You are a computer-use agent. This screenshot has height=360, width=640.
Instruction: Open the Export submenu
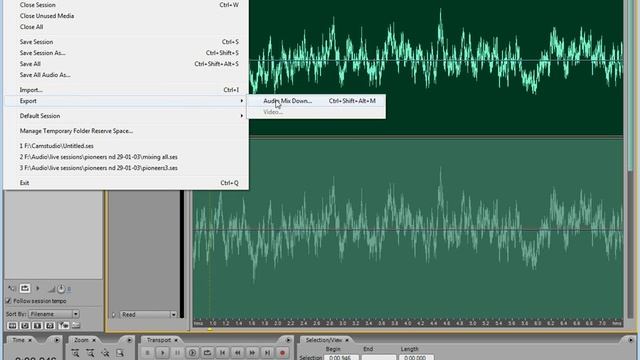[126, 101]
